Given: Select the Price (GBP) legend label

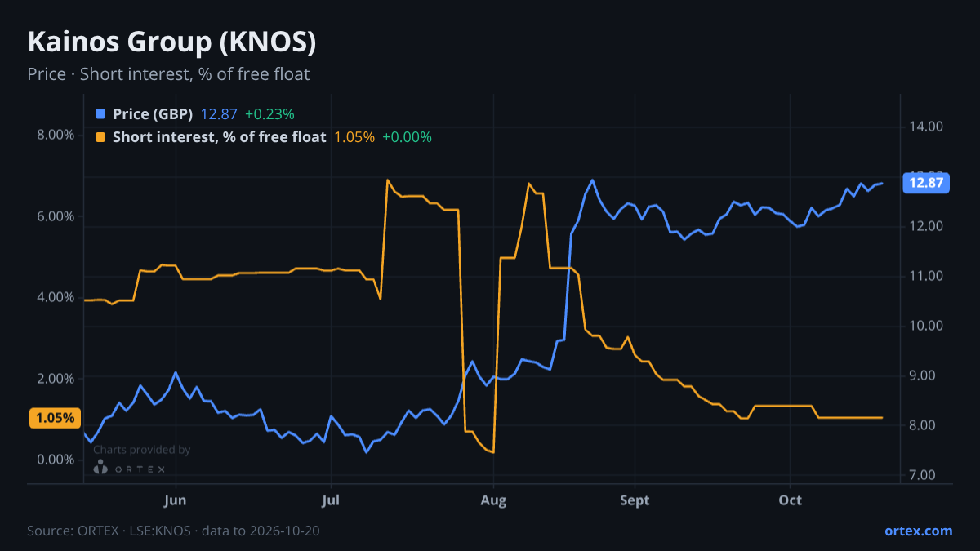Looking at the screenshot, I should (x=153, y=114).
